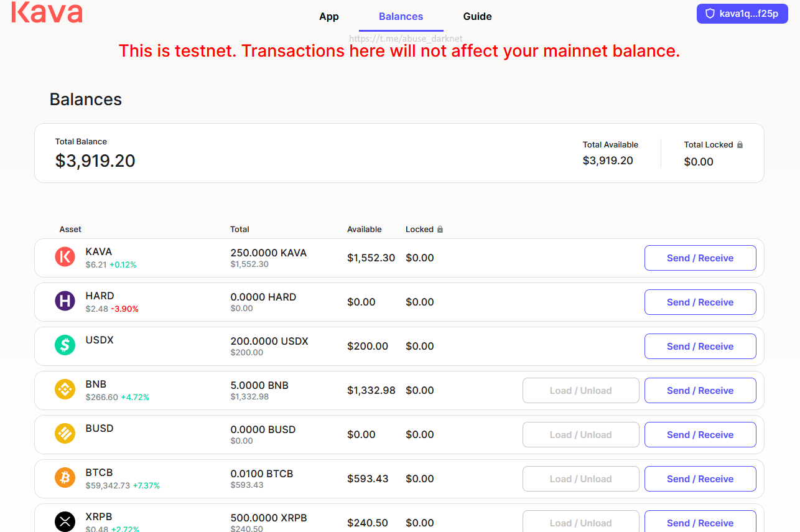Viewport: 800px width, 532px height.
Task: Click the BTCB available $593.43
Action: [x=368, y=479]
